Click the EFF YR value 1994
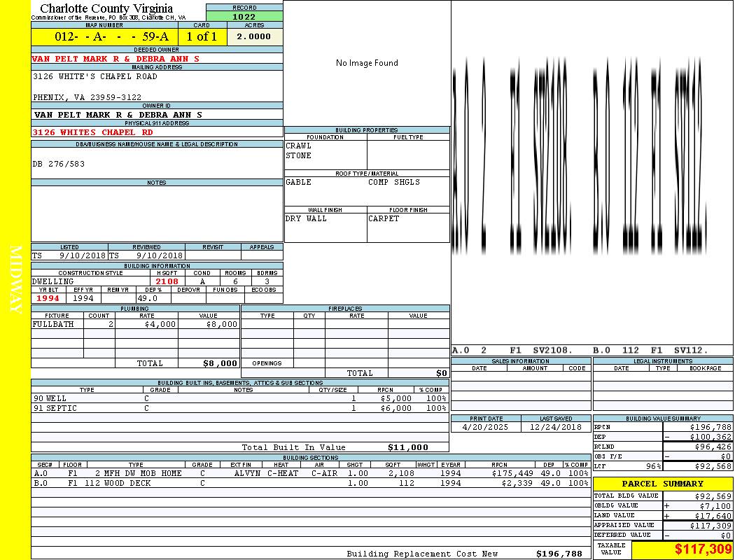735x560 pixels. (x=83, y=298)
